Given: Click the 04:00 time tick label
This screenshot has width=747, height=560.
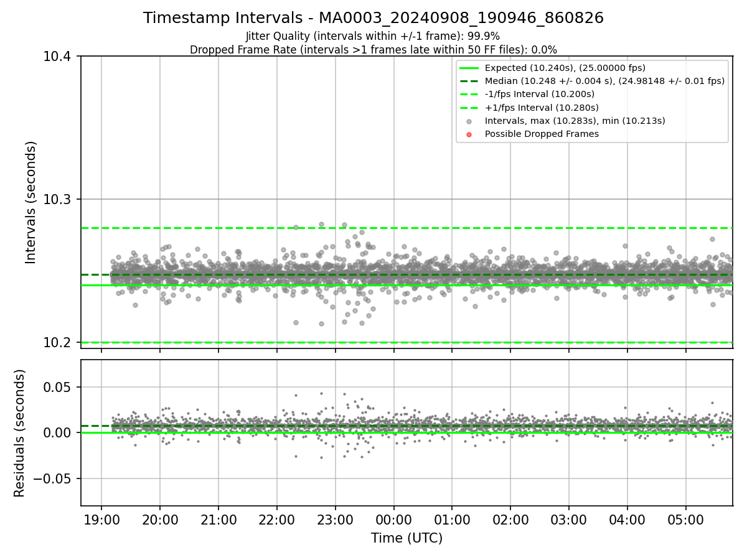Looking at the screenshot, I should tap(627, 519).
